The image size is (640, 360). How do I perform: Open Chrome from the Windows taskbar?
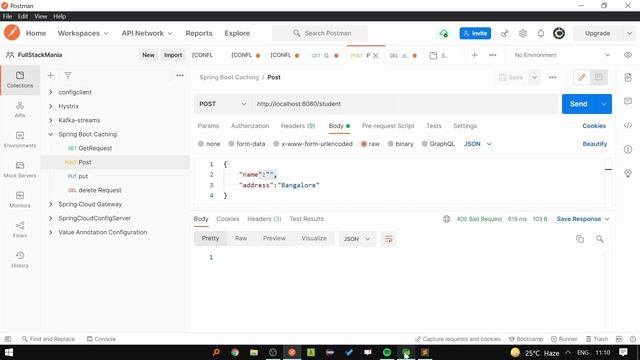(235, 352)
